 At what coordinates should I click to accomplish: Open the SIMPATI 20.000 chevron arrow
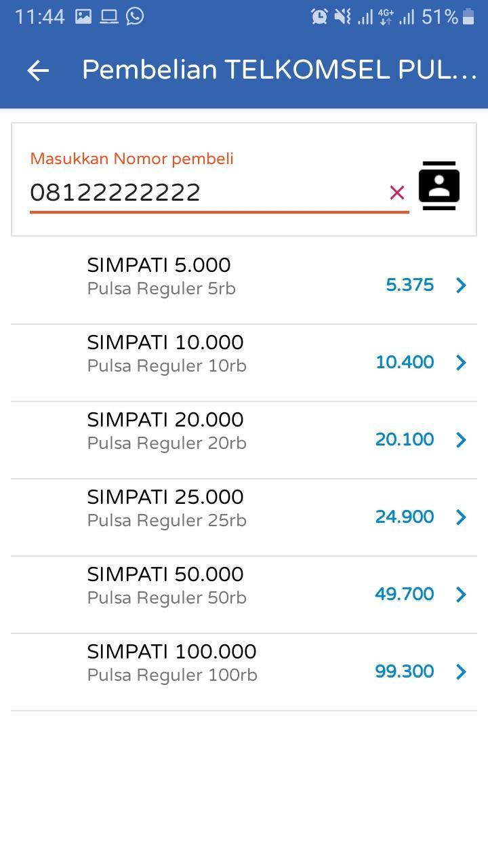pyautogui.click(x=462, y=440)
